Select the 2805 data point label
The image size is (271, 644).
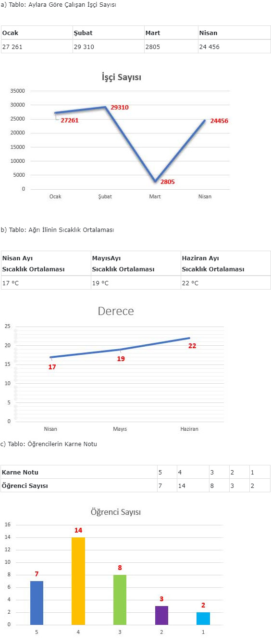click(167, 182)
